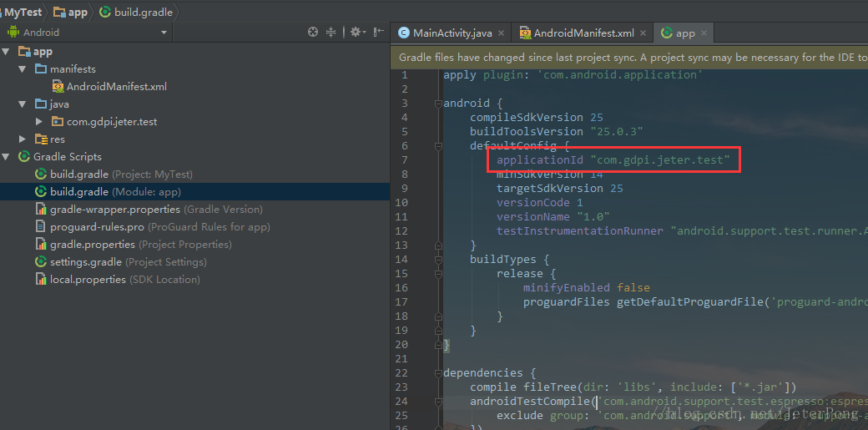Click the testInstrumentationRunner line

pyautogui.click(x=682, y=230)
